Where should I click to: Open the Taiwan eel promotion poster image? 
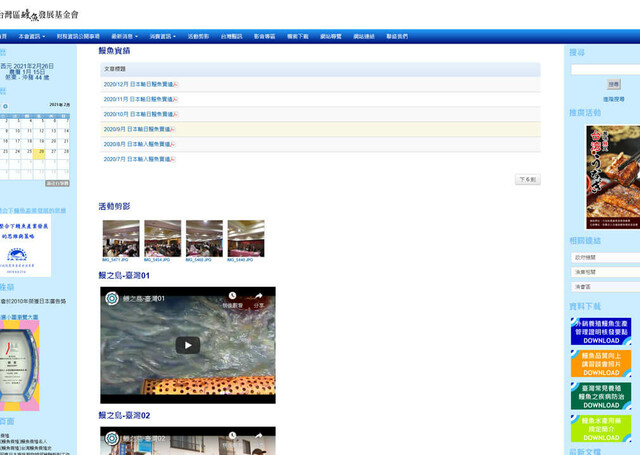pyautogui.click(x=613, y=178)
